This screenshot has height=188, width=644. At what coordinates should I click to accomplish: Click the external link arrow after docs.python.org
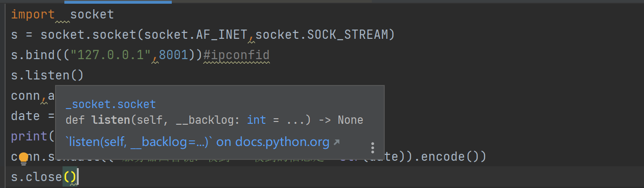337,143
